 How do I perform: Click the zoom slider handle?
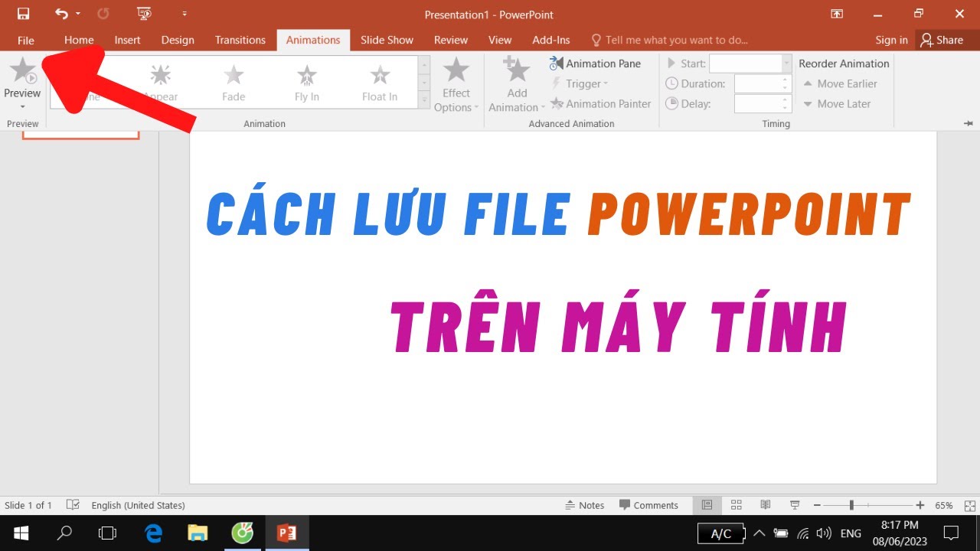coord(851,505)
